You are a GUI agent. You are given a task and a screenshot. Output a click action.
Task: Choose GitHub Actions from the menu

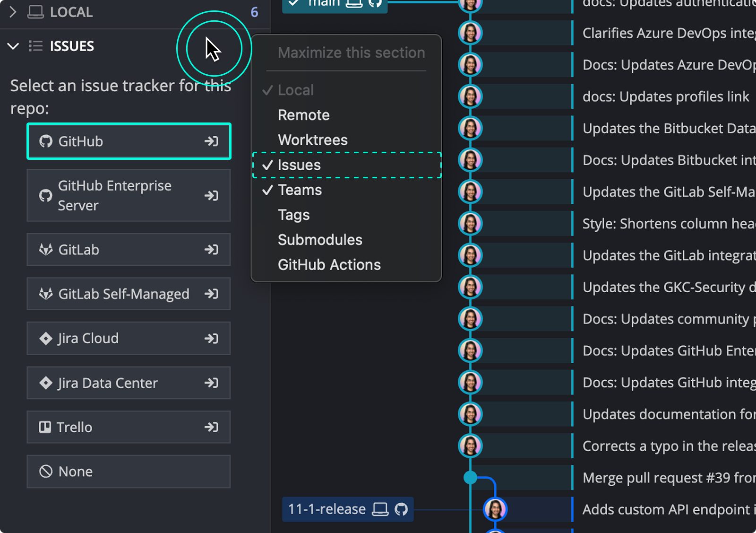click(x=329, y=264)
